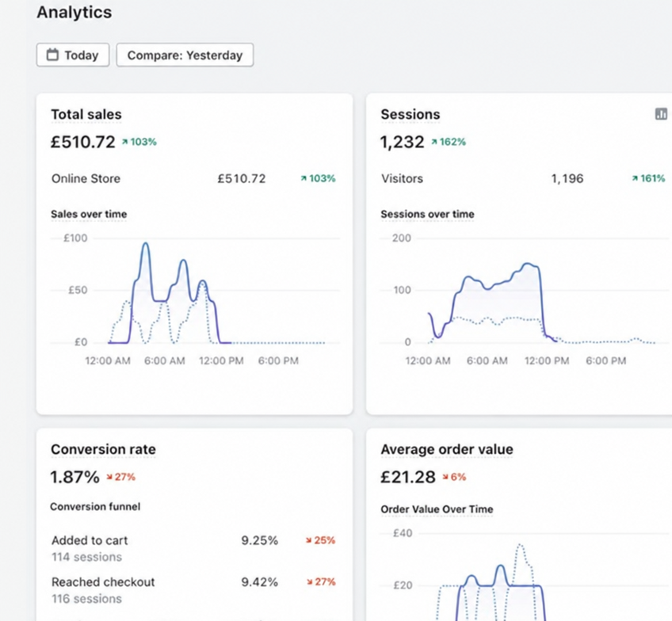Click the £40 axis label on order value chart
672x621 pixels.
pos(403,533)
